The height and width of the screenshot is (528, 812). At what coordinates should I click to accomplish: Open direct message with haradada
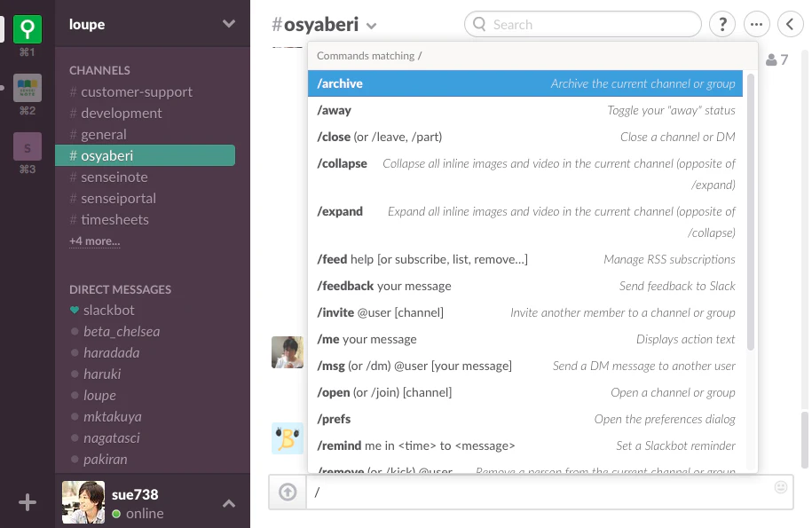tap(145, 352)
